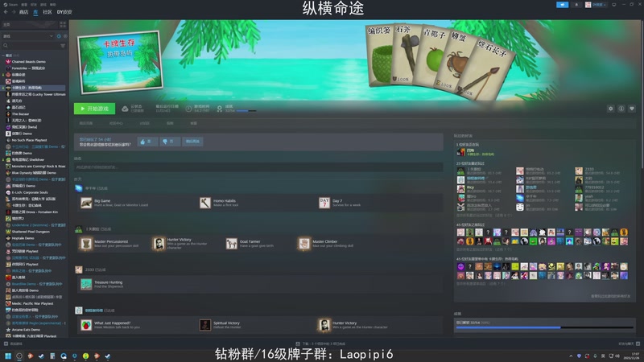This screenshot has width=644, height=362.
Task: Click the advanced filter icon in search bar
Action: 63,46
